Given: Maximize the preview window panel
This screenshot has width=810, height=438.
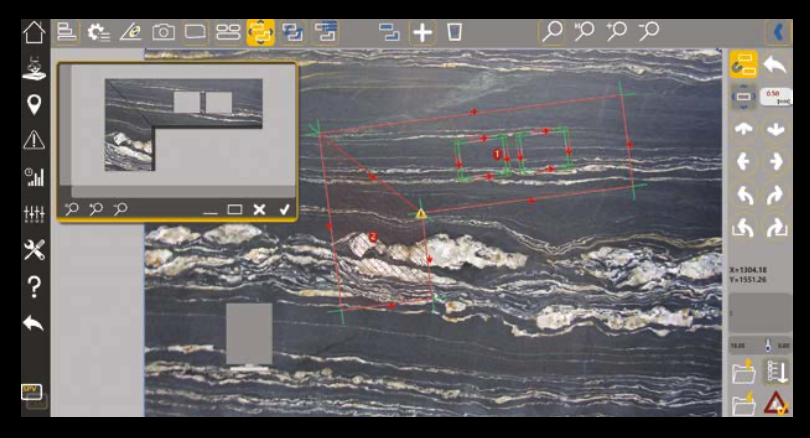Looking at the screenshot, I should [x=235, y=209].
